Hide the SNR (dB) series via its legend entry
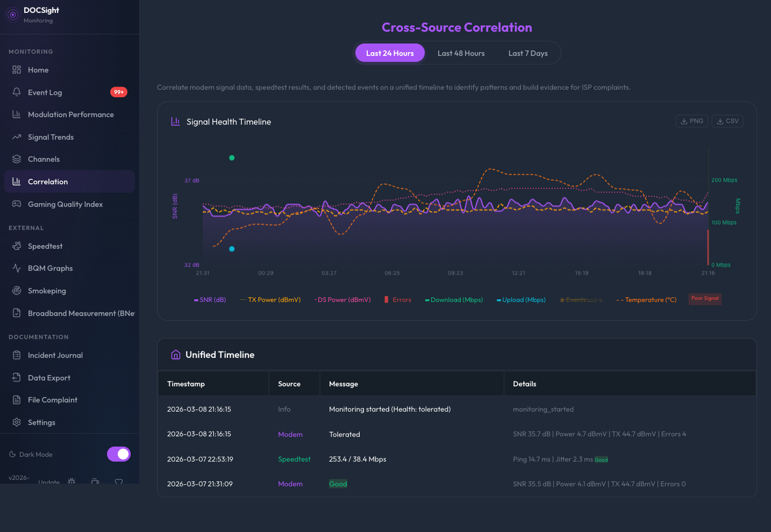 210,299
